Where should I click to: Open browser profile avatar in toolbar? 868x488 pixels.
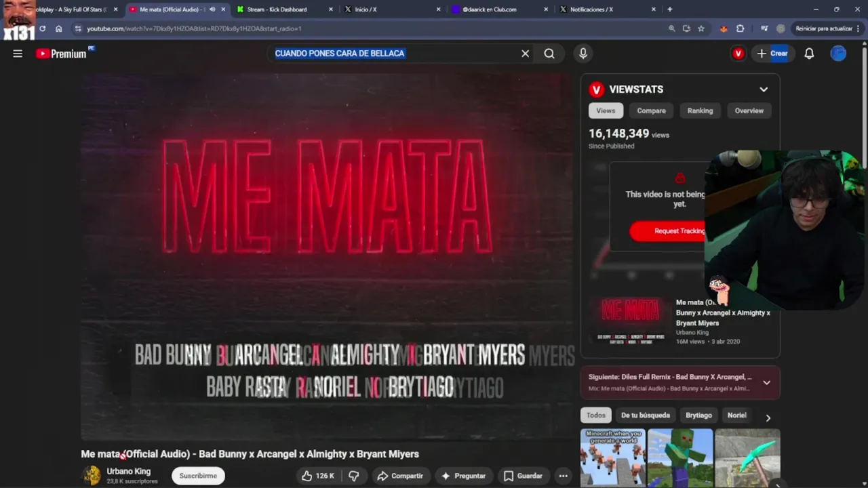pos(781,28)
